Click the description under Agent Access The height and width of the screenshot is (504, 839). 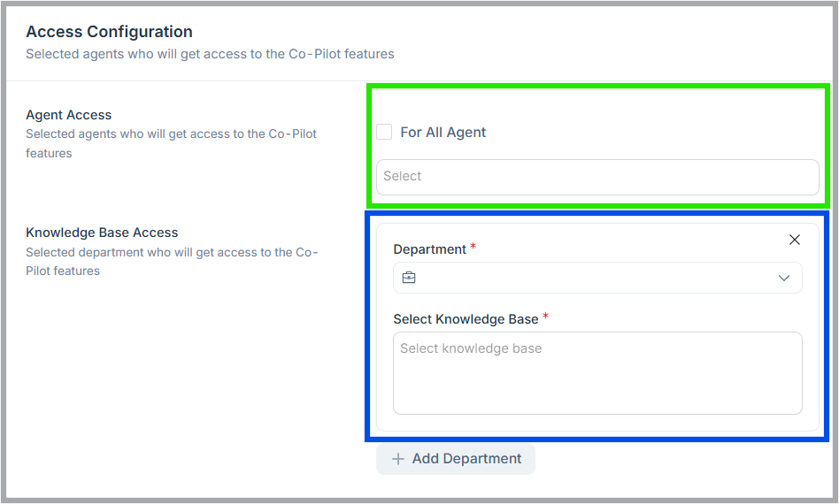[x=171, y=143]
